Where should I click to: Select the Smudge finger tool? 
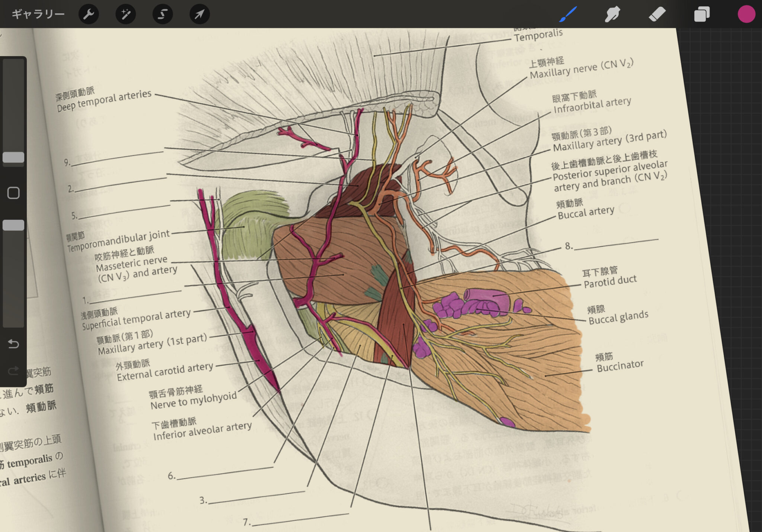(612, 14)
